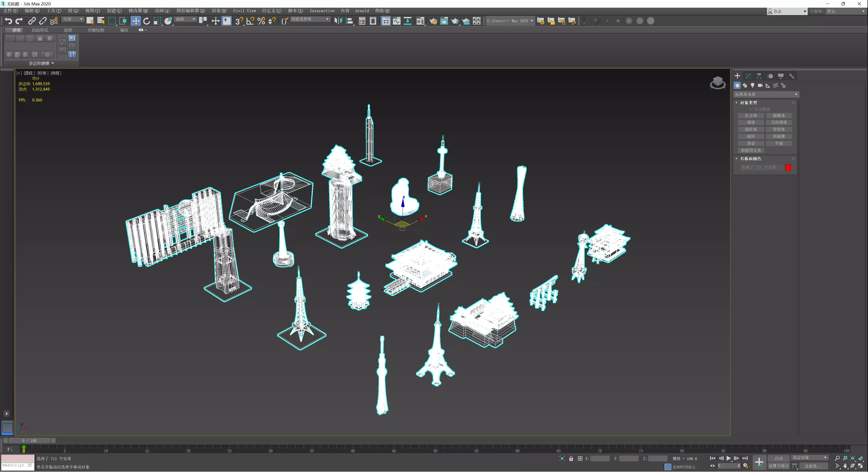Screen dimensions: 868x472
Task: Toggle the Percent Snap button
Action: click(261, 21)
